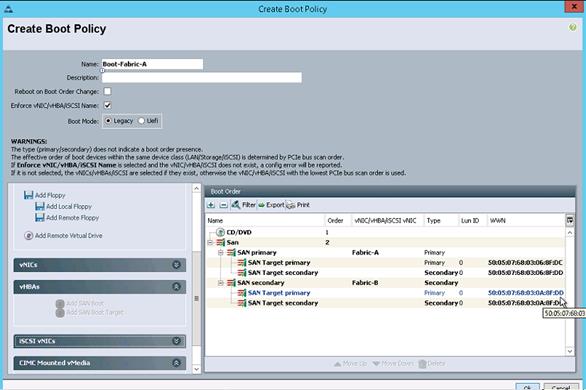Viewport: 586px width, 390px height.
Task: Toggle Reboot on Boot Order Change checkbox
Action: click(x=107, y=91)
